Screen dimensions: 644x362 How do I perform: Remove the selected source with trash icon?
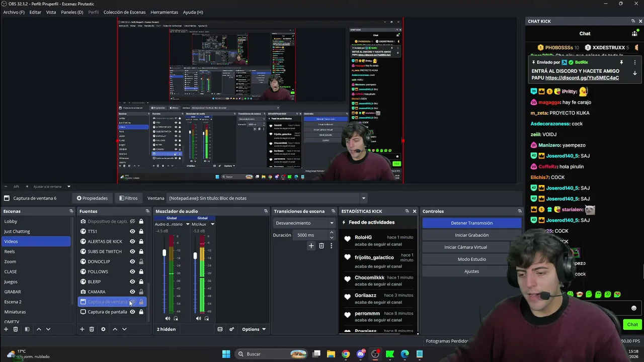92,329
